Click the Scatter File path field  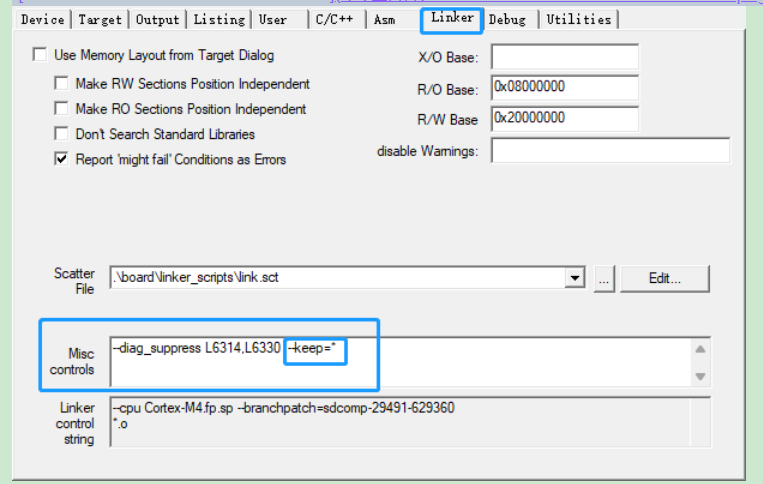coord(337,278)
